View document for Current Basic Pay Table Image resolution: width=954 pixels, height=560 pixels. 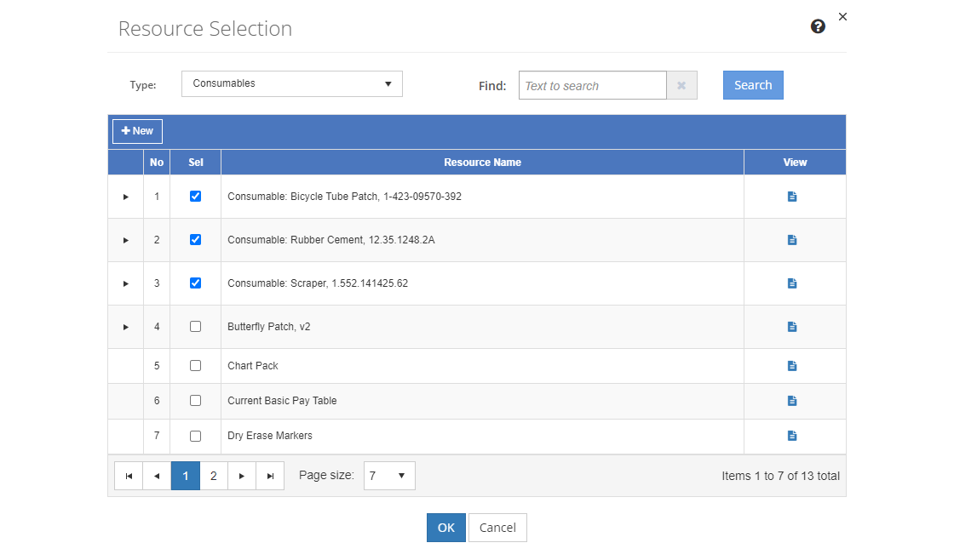point(792,401)
